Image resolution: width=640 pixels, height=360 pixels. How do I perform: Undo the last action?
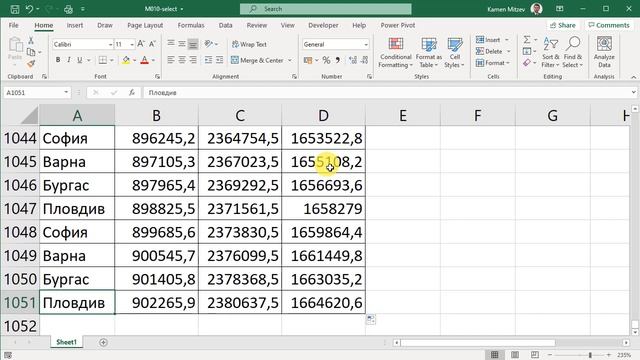[29, 9]
